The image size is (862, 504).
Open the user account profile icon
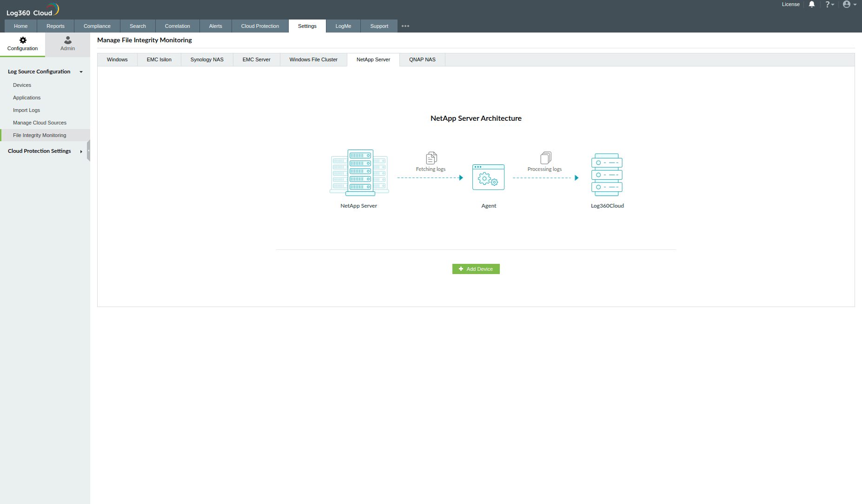coord(846,4)
